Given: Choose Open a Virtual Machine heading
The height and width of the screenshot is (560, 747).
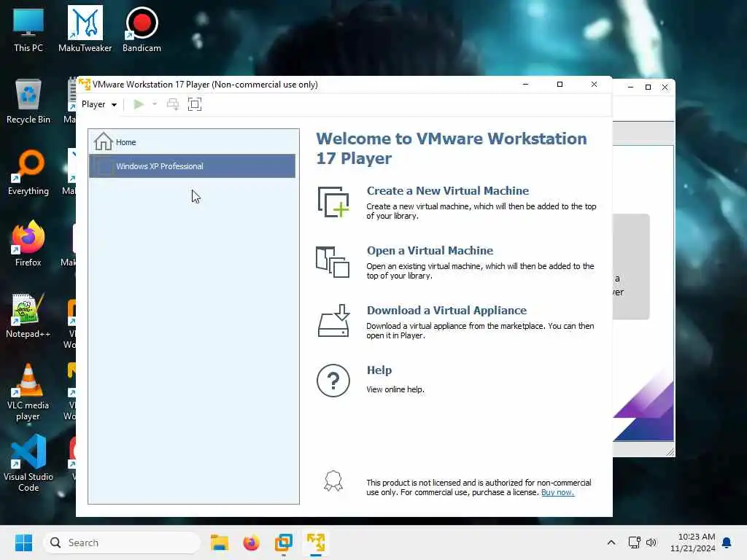Looking at the screenshot, I should pos(430,251).
